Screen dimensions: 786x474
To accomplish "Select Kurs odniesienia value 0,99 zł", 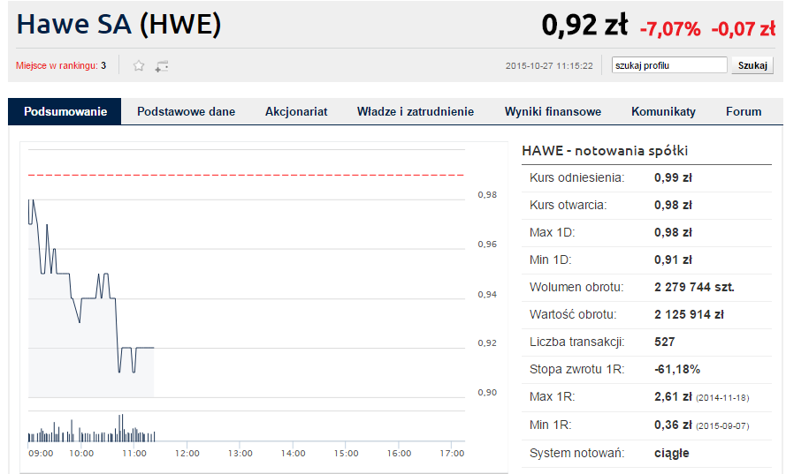I will coord(673,178).
